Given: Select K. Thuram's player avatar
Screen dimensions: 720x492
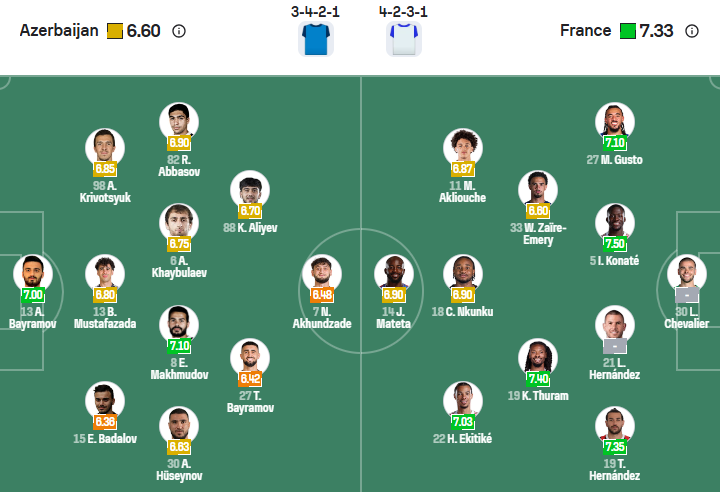Looking at the screenshot, I should (x=538, y=358).
